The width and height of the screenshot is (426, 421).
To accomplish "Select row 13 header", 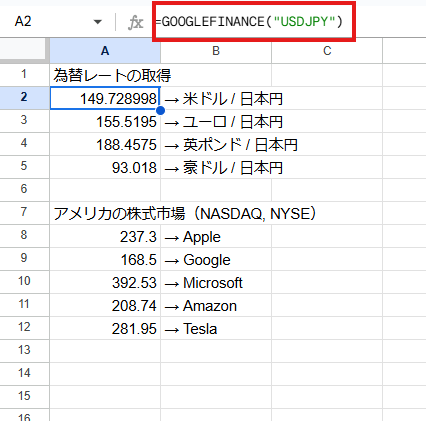I will point(24,350).
